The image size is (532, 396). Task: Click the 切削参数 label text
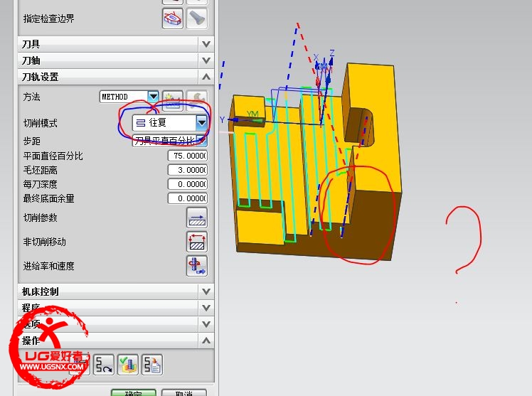click(40, 218)
